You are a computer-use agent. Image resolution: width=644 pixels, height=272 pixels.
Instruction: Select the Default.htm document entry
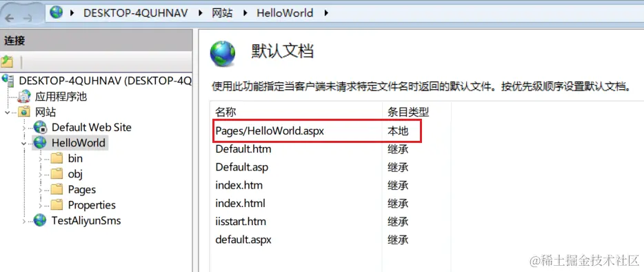[243, 149]
